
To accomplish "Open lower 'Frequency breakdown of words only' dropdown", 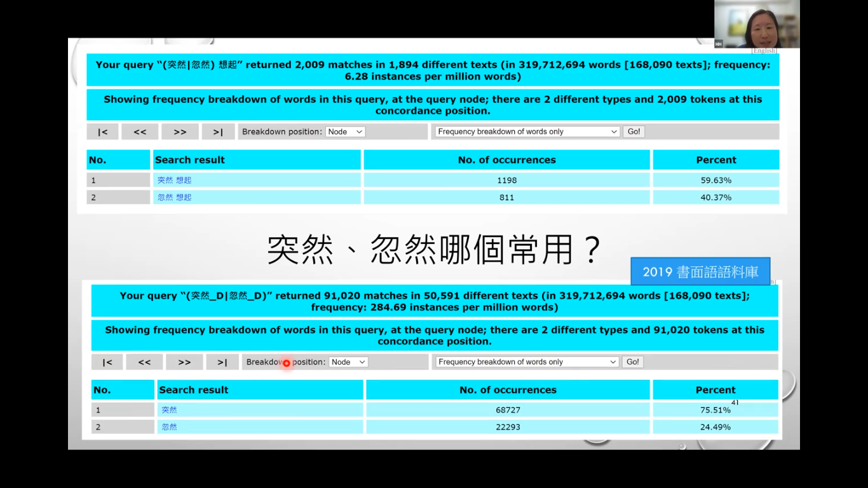I will 527,362.
